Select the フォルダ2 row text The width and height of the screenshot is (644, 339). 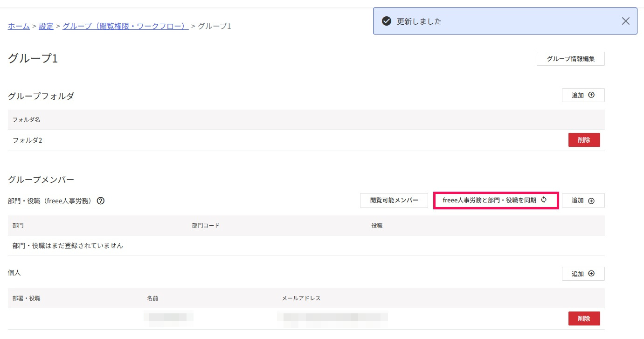tap(28, 140)
